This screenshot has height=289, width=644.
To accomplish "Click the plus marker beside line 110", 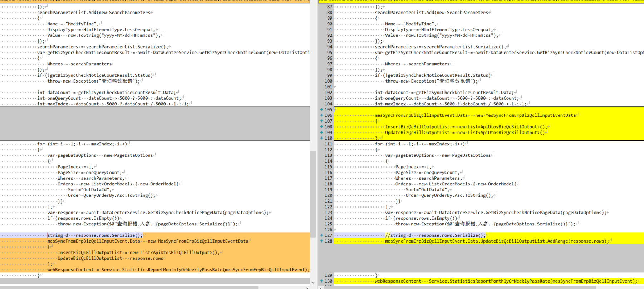I will coord(321,138).
